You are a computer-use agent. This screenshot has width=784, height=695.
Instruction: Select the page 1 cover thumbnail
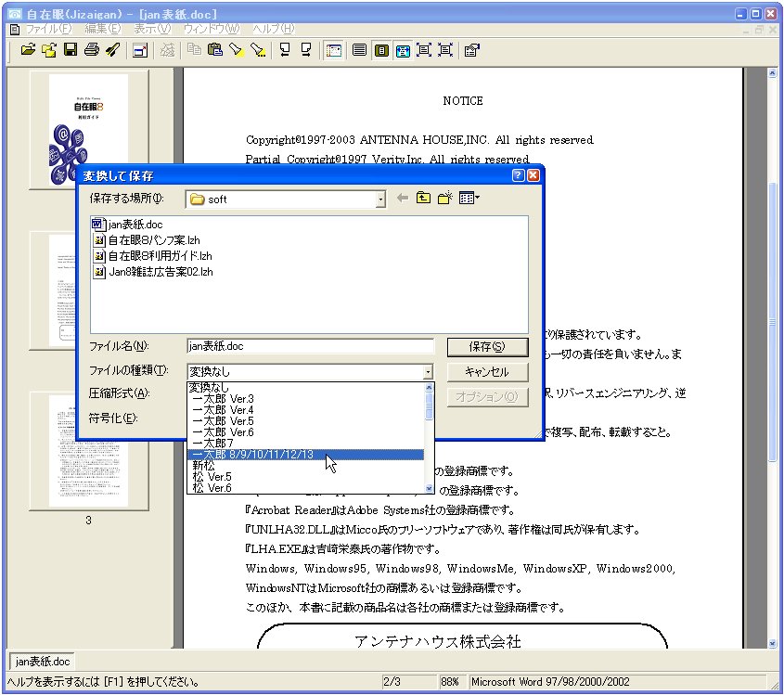click(x=88, y=130)
